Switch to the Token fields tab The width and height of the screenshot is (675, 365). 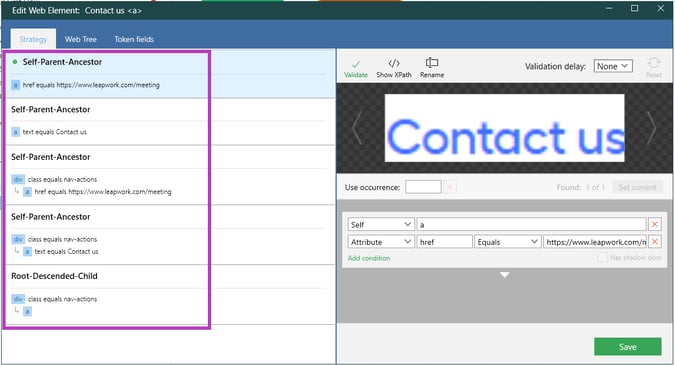click(134, 39)
